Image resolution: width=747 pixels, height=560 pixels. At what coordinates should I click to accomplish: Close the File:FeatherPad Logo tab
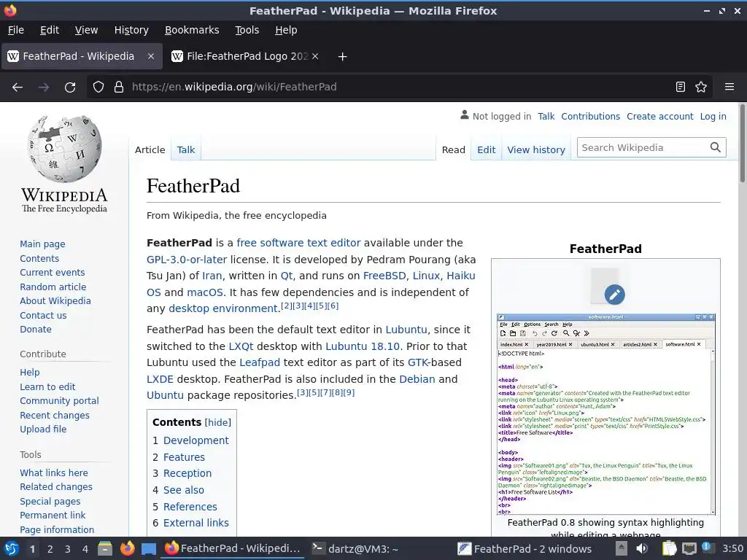coord(315,56)
